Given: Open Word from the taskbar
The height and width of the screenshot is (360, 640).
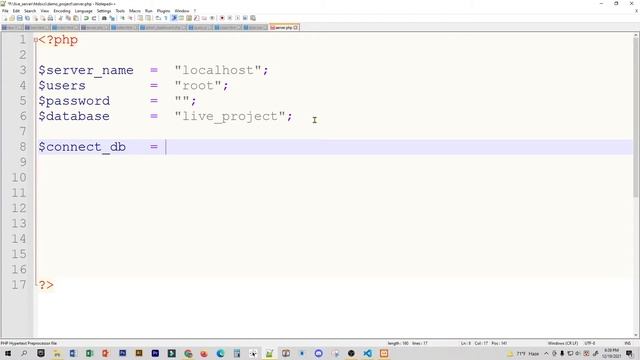Looking at the screenshot, I should [x=73, y=353].
